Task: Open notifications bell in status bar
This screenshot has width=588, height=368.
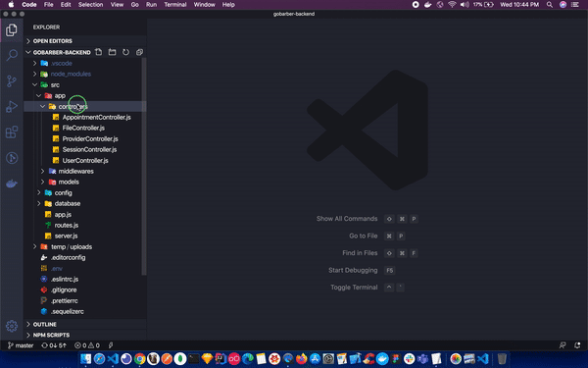Action: [577, 345]
